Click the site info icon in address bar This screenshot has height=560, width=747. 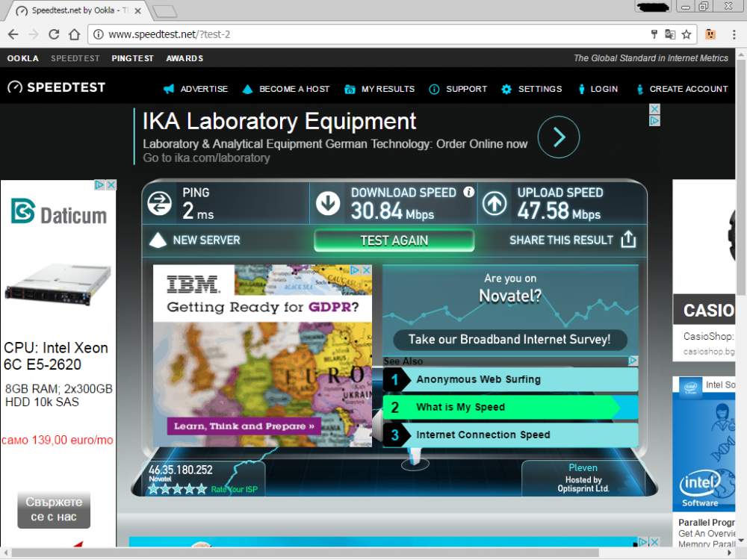tap(98, 34)
